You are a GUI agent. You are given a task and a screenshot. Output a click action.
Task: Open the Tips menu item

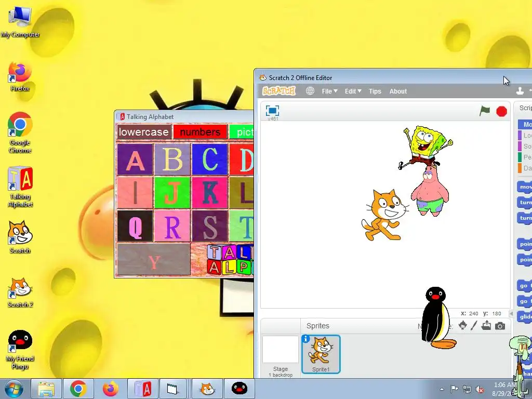click(375, 91)
